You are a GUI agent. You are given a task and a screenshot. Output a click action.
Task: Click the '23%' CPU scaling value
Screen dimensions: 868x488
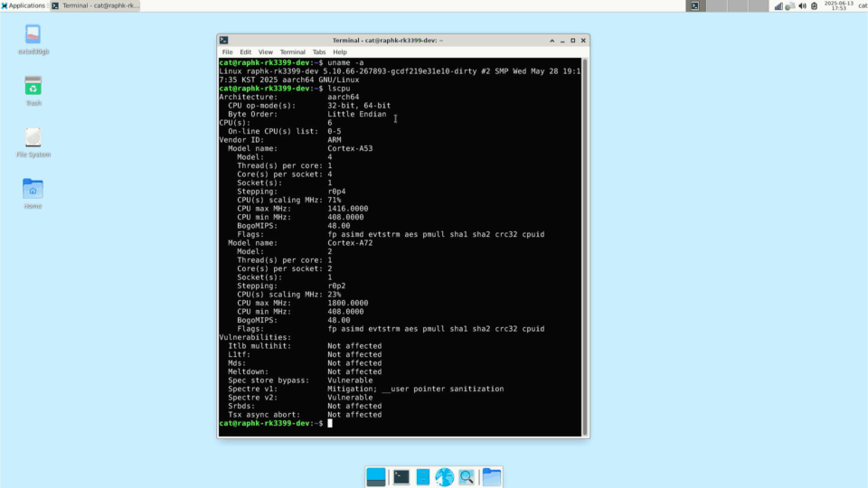pyautogui.click(x=335, y=295)
